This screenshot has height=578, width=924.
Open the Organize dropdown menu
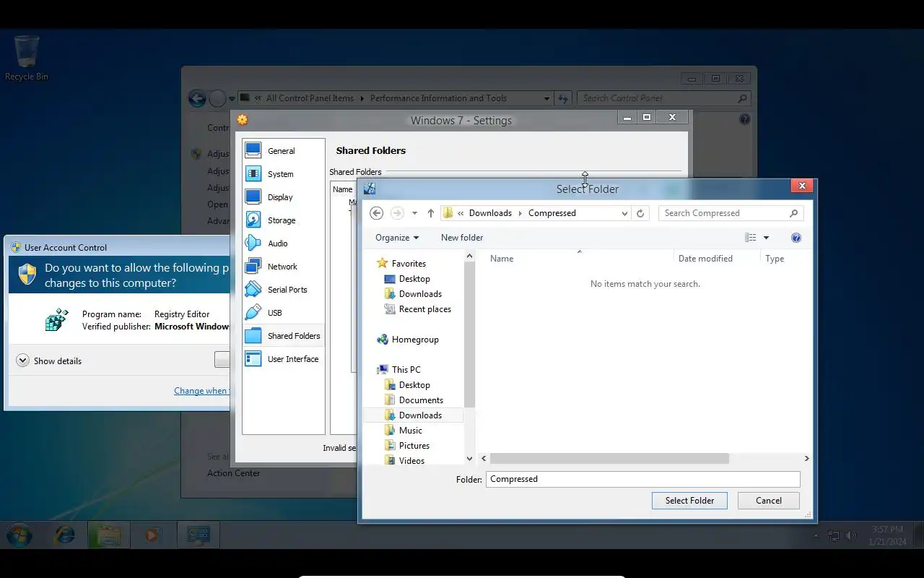click(x=397, y=238)
